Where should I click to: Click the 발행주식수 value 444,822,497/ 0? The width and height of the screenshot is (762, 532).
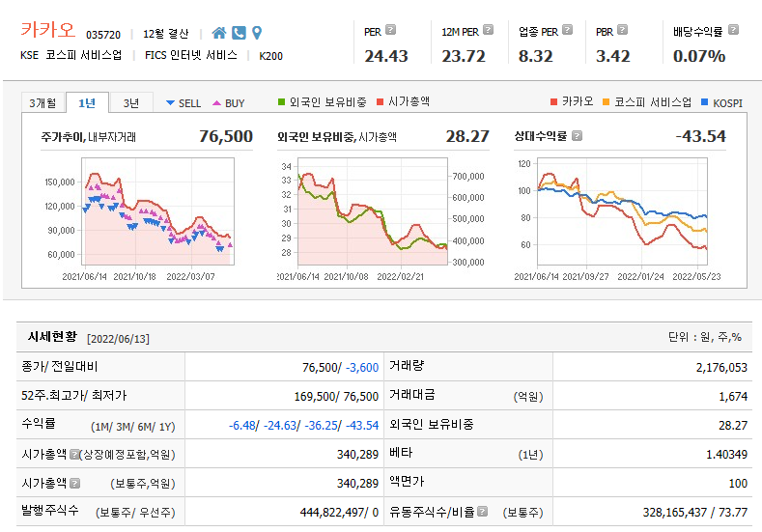(339, 513)
